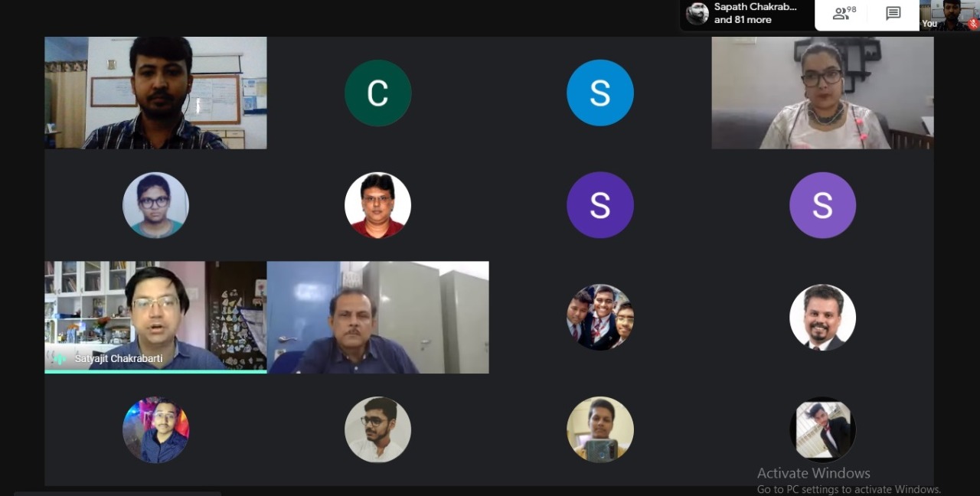Select your self-view thumbnail labeled You

tap(949, 15)
